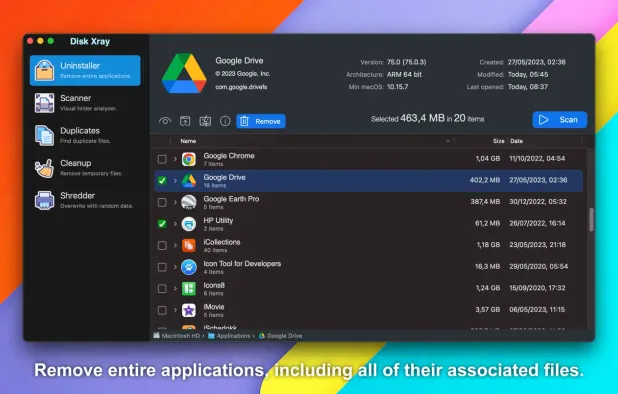Image resolution: width=618 pixels, height=394 pixels.
Task: Click the large Google Drive logo in header
Action: coord(184,74)
